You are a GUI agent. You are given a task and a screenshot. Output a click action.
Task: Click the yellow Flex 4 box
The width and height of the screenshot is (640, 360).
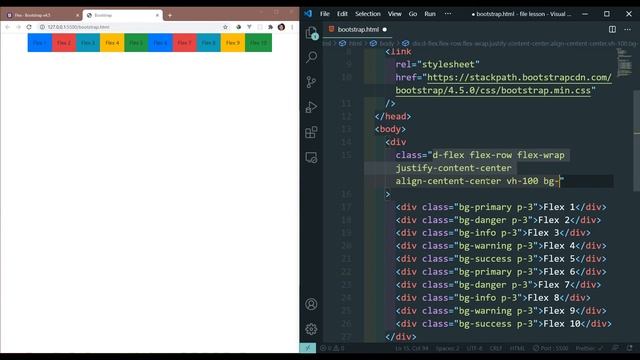click(112, 43)
